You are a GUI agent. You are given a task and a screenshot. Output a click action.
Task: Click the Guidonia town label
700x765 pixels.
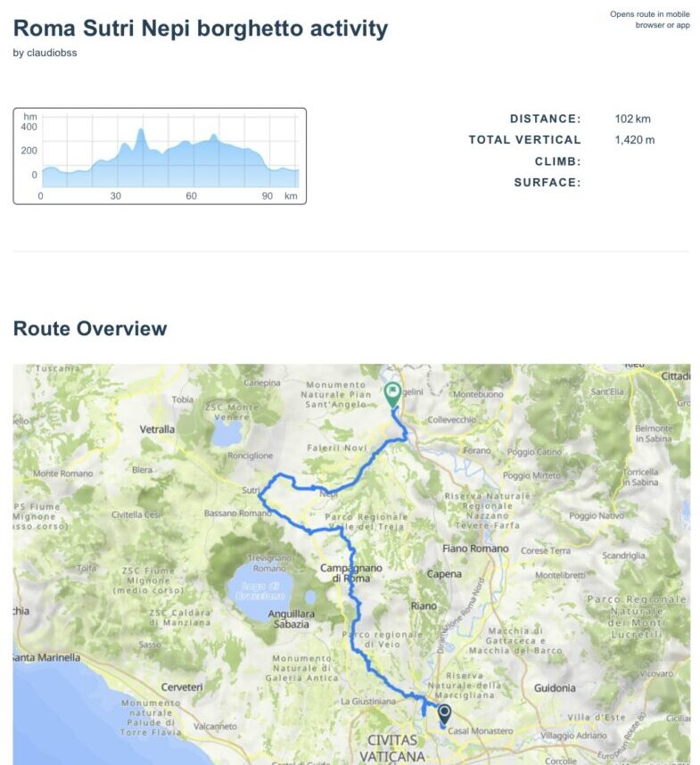tap(555, 687)
